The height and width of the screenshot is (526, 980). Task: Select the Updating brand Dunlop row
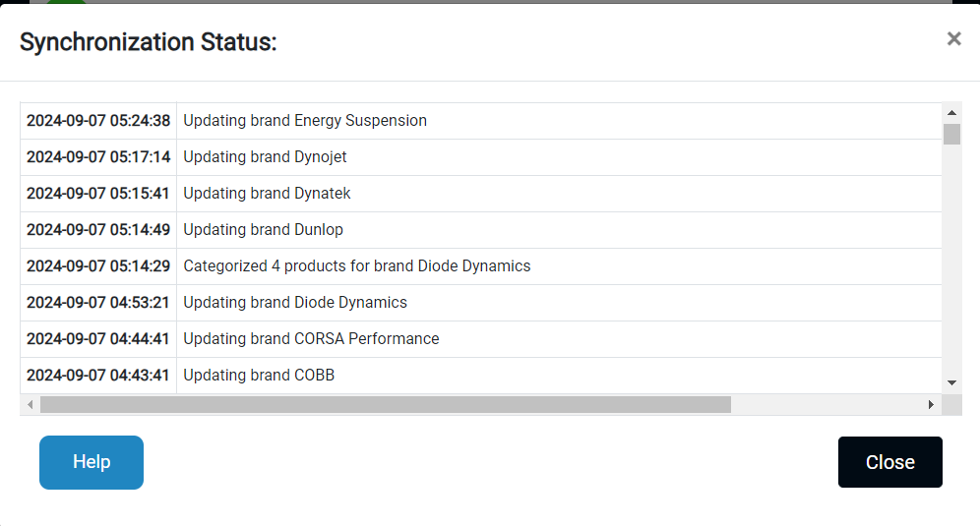[x=263, y=230]
